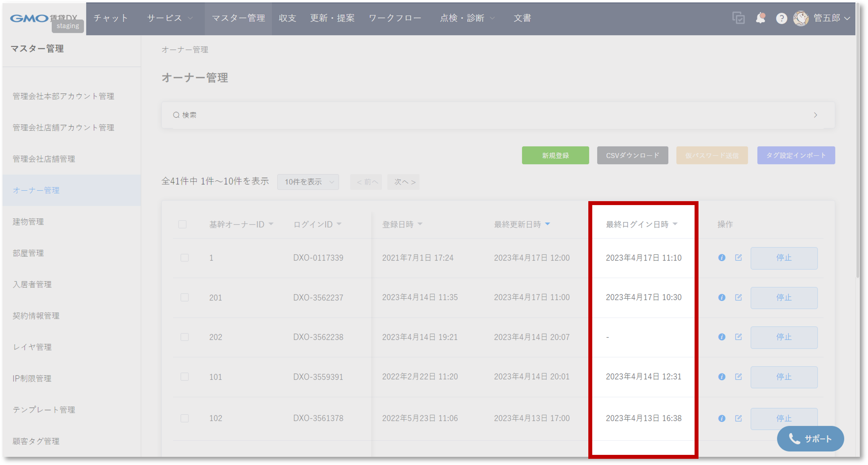The height and width of the screenshot is (465, 868).
Task: Click edit icon for owner DXO-3562237
Action: [x=738, y=297]
